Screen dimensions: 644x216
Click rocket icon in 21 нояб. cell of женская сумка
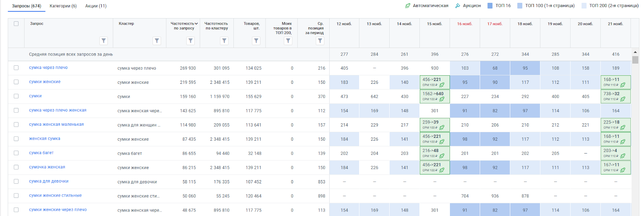coord(623,142)
